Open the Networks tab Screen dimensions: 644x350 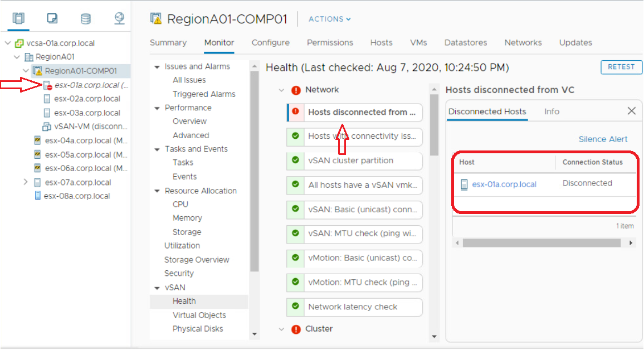[x=523, y=43]
